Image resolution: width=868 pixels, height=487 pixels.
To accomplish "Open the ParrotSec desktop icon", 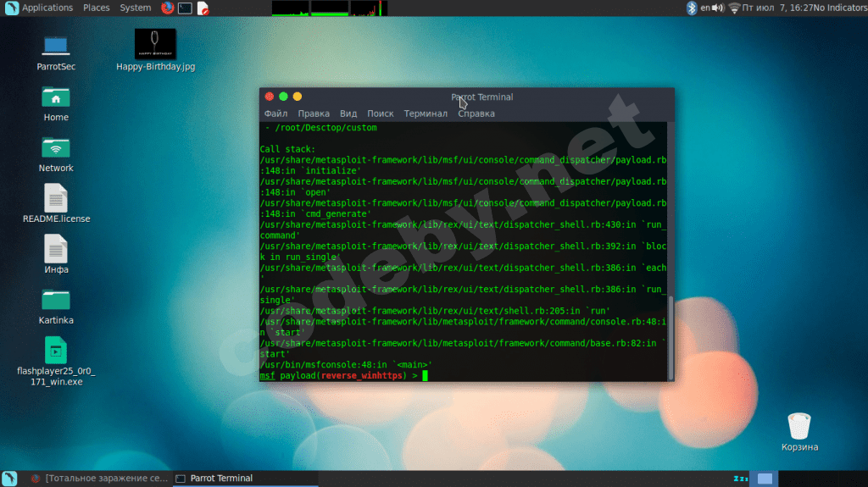I will click(56, 47).
